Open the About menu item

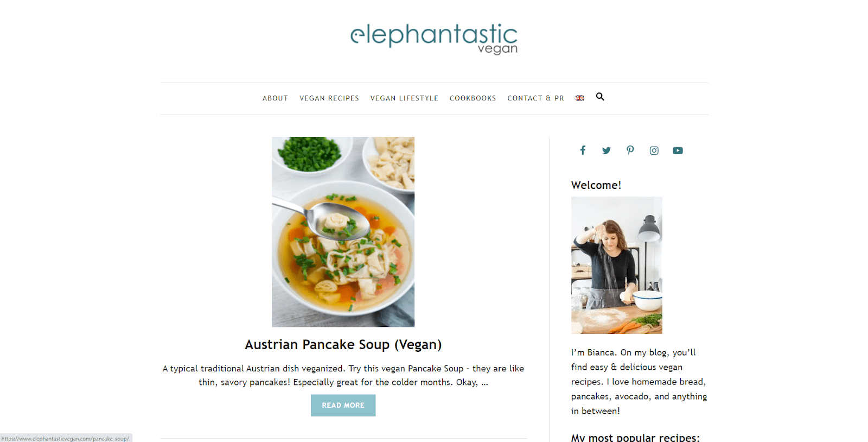pos(275,98)
